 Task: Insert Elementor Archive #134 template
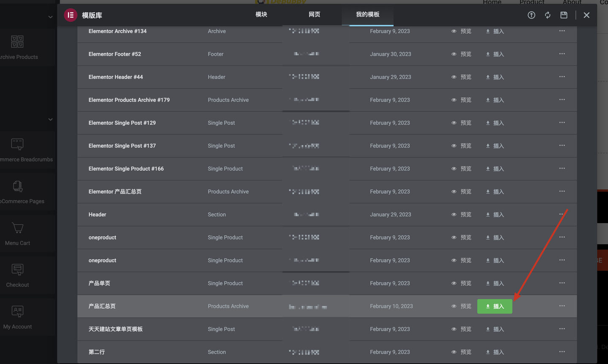[495, 31]
